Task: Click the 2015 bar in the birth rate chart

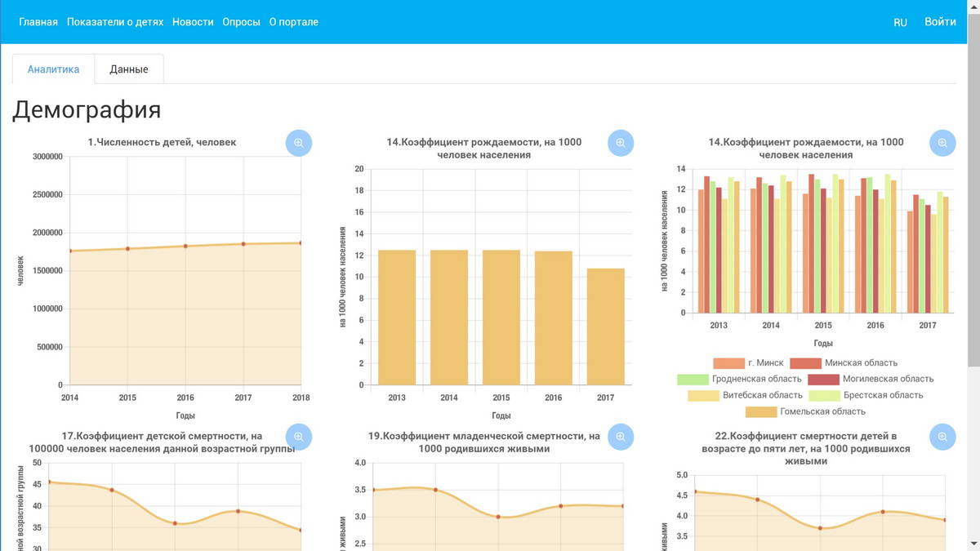Action: [501, 318]
